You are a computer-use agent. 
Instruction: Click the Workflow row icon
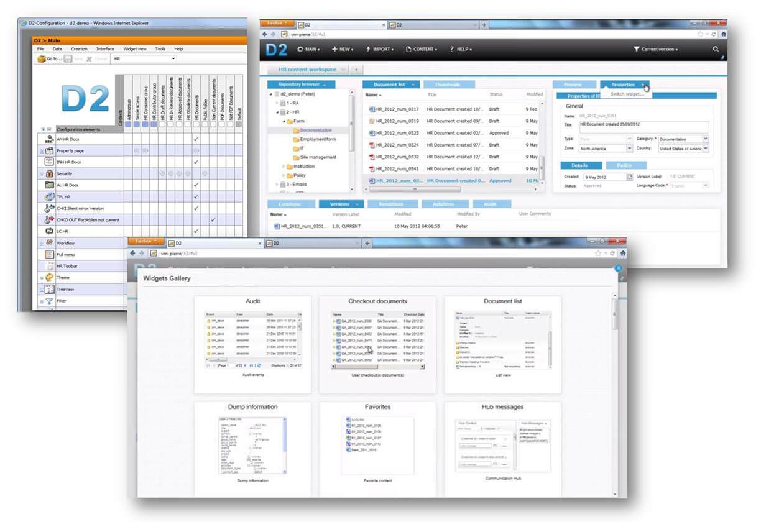[x=49, y=243]
